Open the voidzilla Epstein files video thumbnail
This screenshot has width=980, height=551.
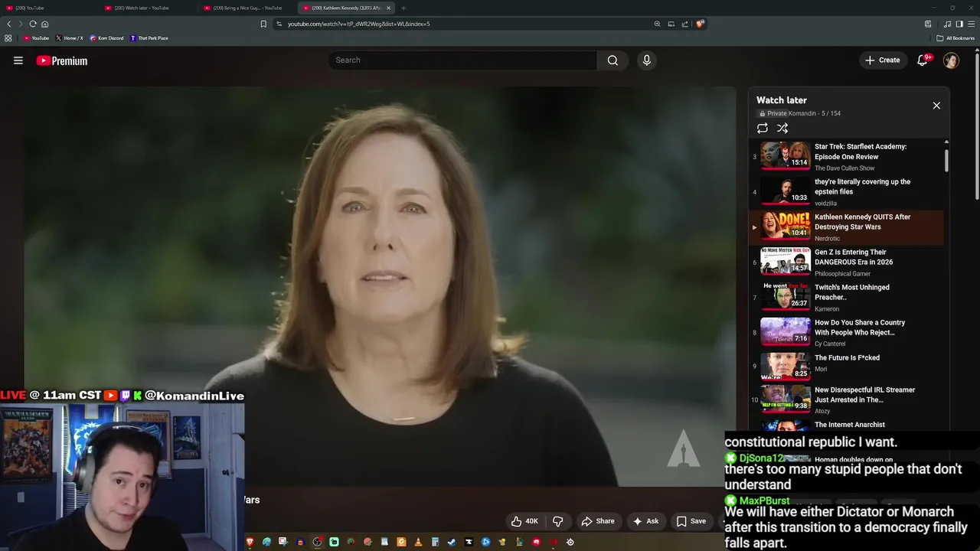pyautogui.click(x=785, y=191)
